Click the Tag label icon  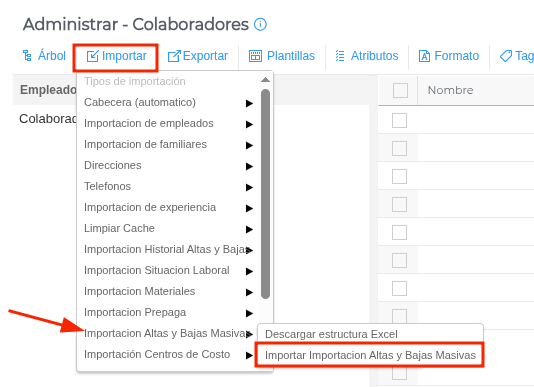(x=506, y=56)
